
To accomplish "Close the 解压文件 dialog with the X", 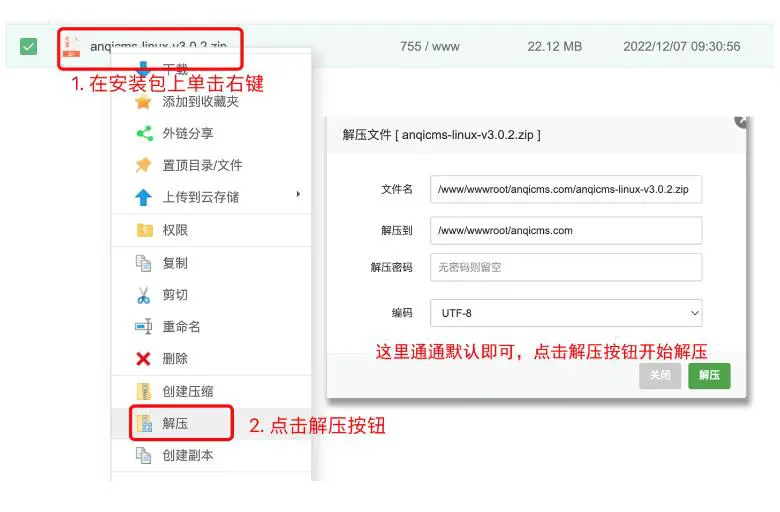I will pyautogui.click(x=741, y=120).
